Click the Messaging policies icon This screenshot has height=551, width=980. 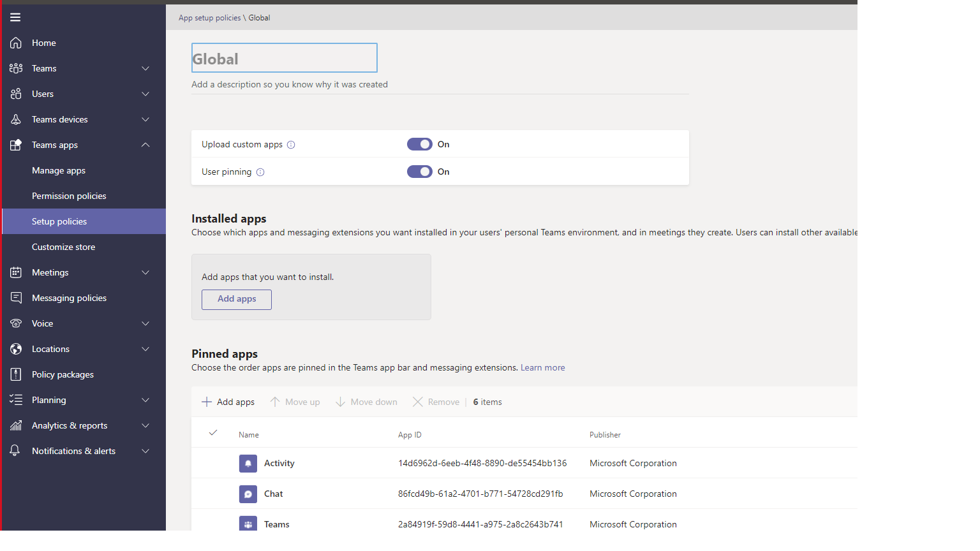tap(16, 298)
